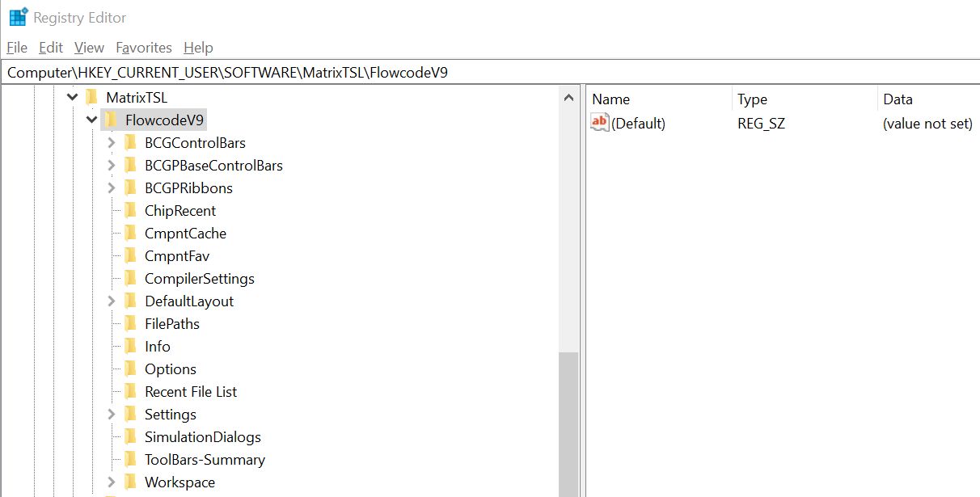Screen dimensions: 980x497
Task: Click the BCGControlBars folder icon
Action: click(131, 143)
